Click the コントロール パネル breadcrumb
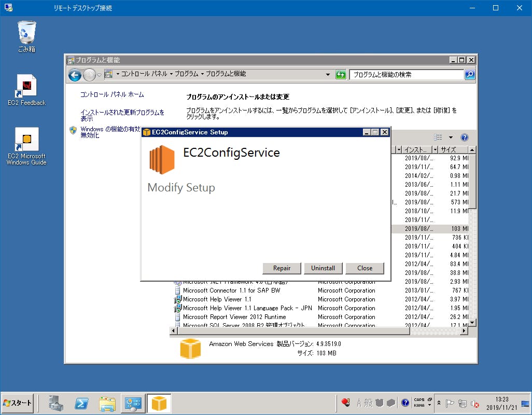This screenshot has height=415, width=532. [144, 74]
